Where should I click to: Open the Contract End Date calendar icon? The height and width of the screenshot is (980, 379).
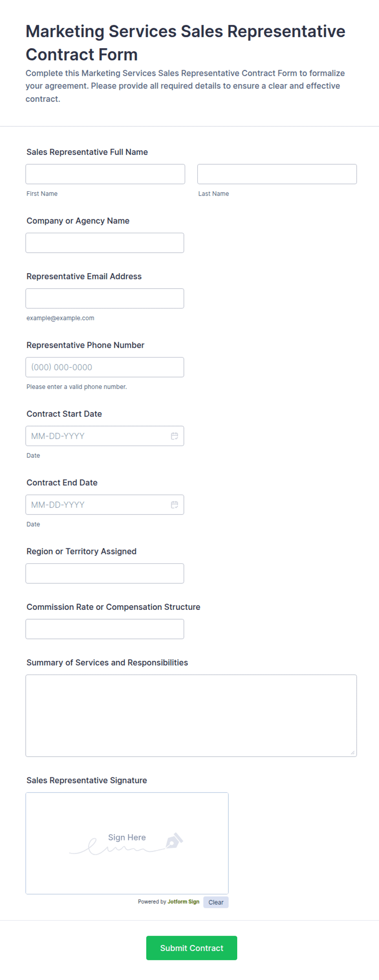click(x=174, y=505)
